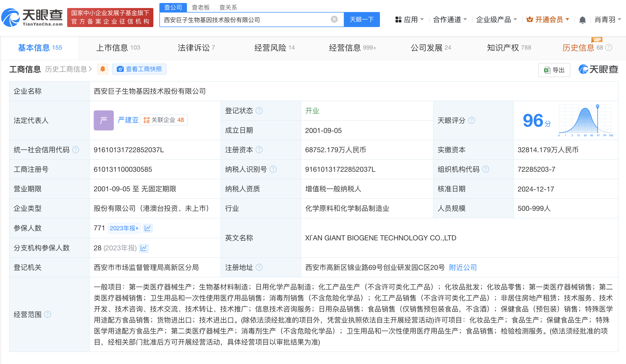Clear the search box with the X icon
This screenshot has height=364, width=626.
[334, 19]
